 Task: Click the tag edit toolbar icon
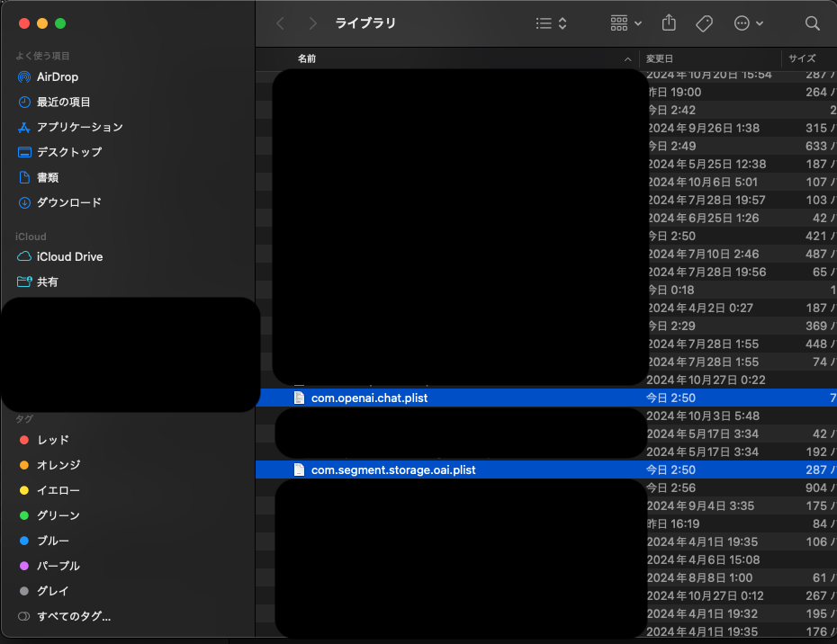coord(704,23)
